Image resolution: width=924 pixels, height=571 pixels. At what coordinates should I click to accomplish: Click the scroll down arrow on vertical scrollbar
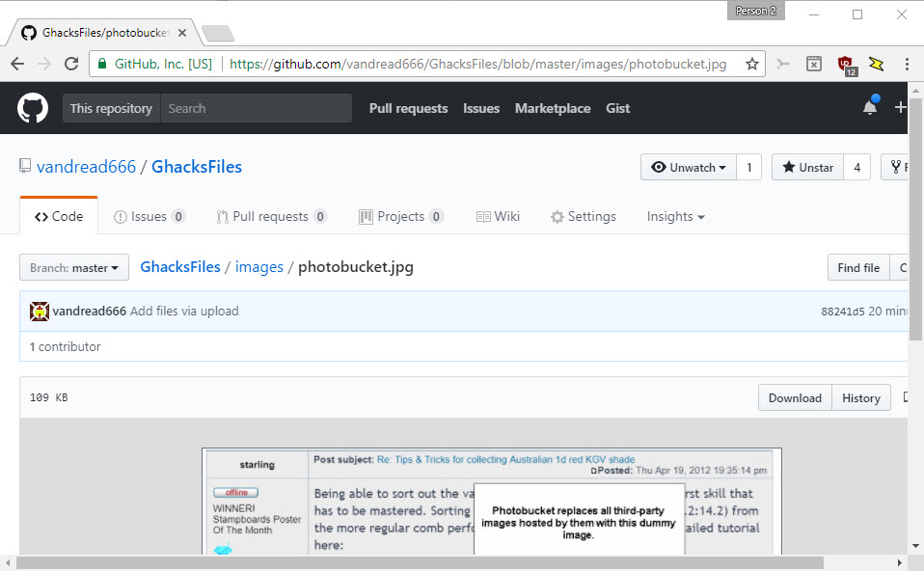tap(915, 546)
